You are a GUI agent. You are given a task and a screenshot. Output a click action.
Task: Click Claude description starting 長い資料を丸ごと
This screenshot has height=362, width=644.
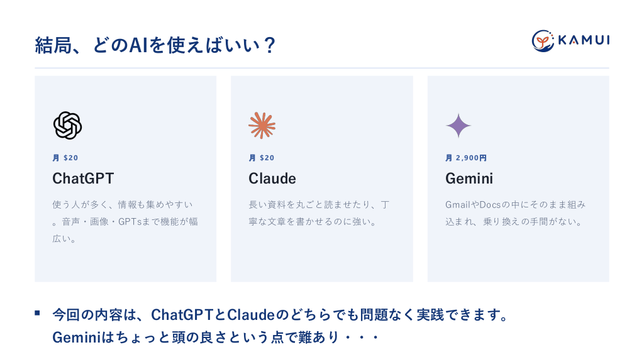(319, 213)
